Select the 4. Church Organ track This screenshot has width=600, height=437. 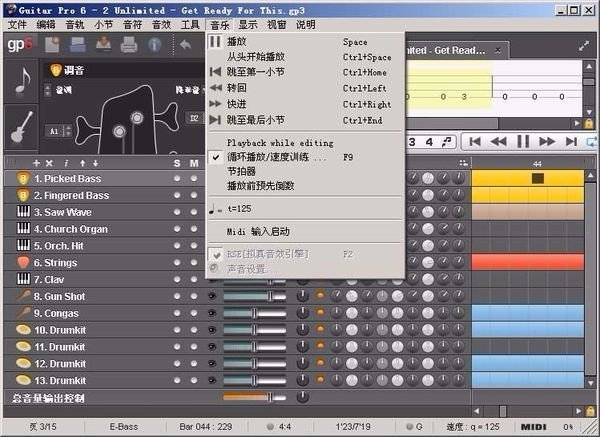71,229
